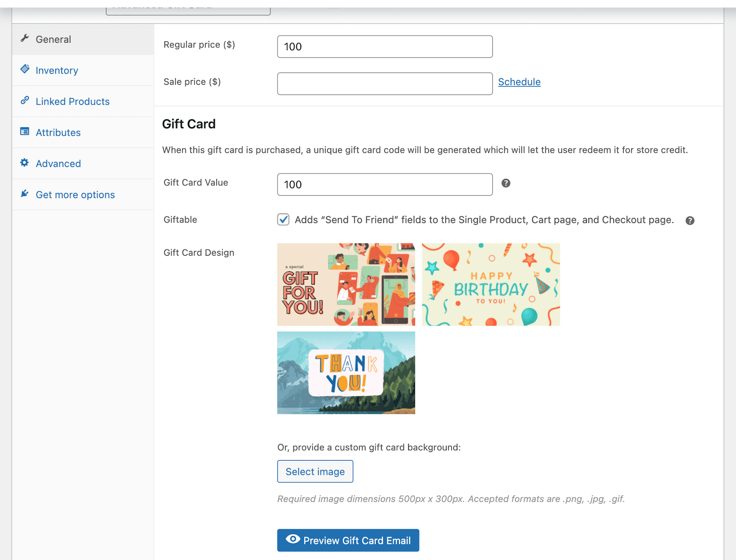Click into the Gift Card Value field
Viewport: 736px width, 560px height.
pyautogui.click(x=385, y=185)
